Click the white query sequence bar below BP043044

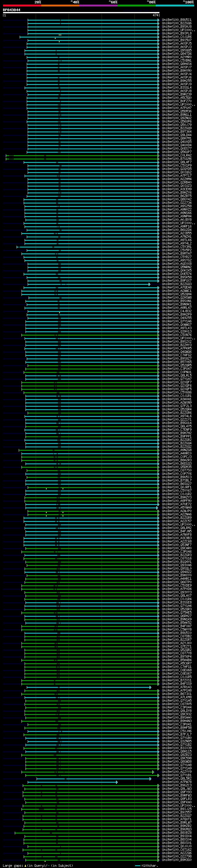pos(81,13)
